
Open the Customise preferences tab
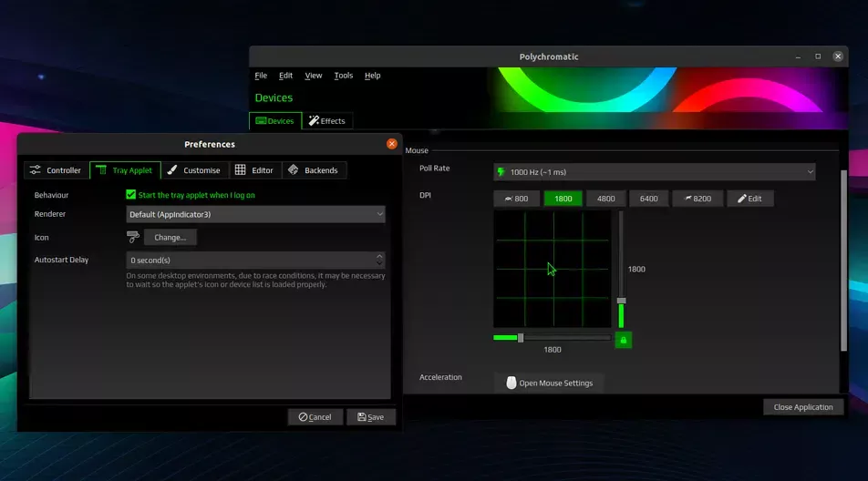[193, 170]
